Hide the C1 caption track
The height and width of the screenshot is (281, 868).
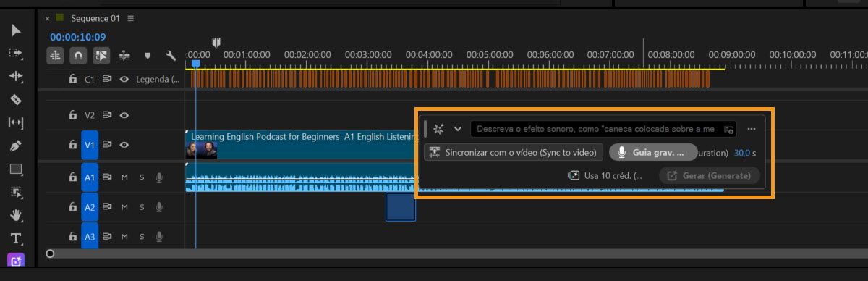[124, 80]
